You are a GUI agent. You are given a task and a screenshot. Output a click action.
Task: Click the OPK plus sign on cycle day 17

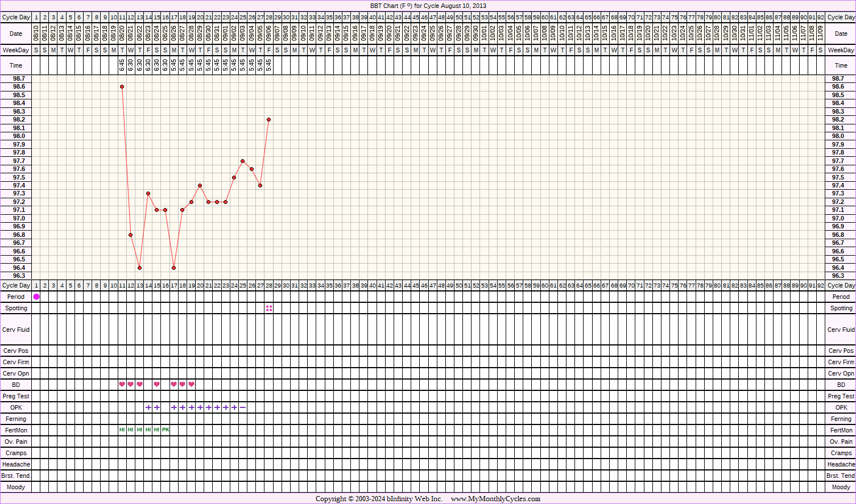174,407
